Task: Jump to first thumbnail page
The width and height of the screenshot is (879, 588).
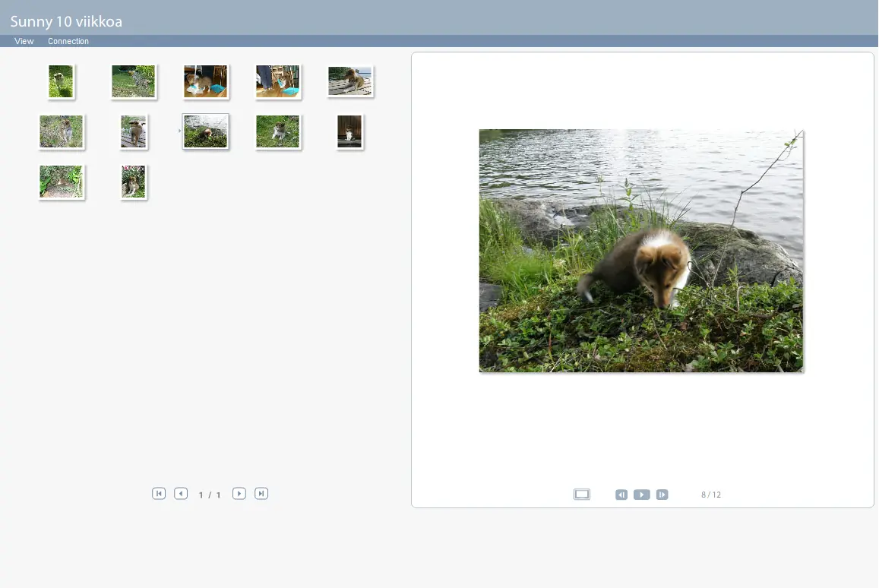Action: [x=159, y=493]
